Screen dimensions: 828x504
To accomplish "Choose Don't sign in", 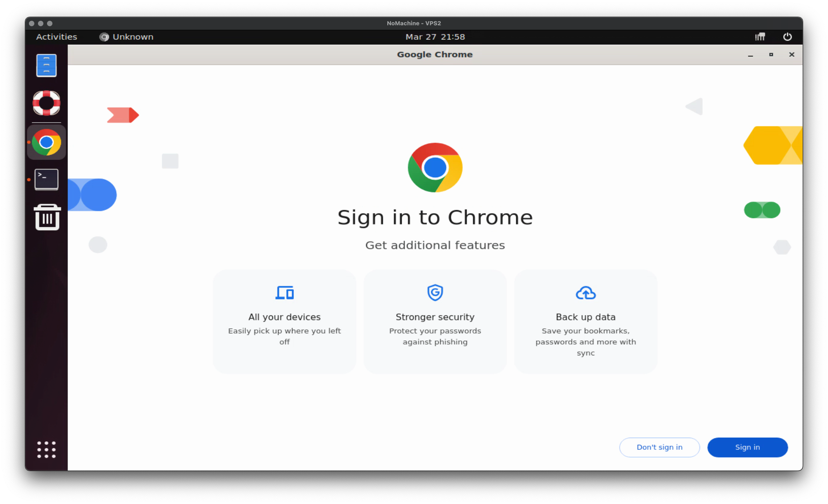I will 659,447.
